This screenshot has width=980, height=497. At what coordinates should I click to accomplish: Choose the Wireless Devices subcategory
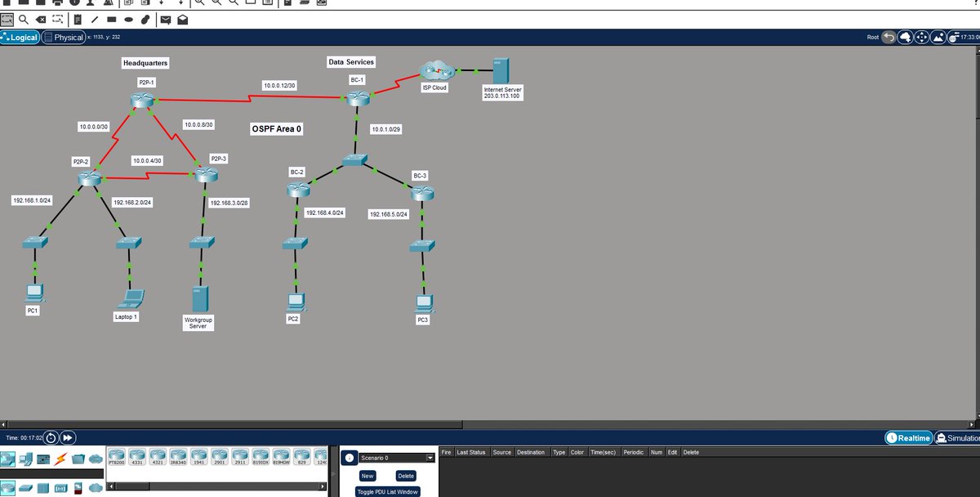coord(61,488)
